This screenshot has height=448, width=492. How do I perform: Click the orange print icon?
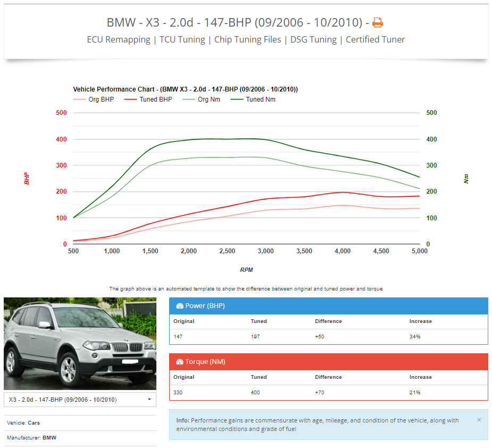tap(377, 23)
